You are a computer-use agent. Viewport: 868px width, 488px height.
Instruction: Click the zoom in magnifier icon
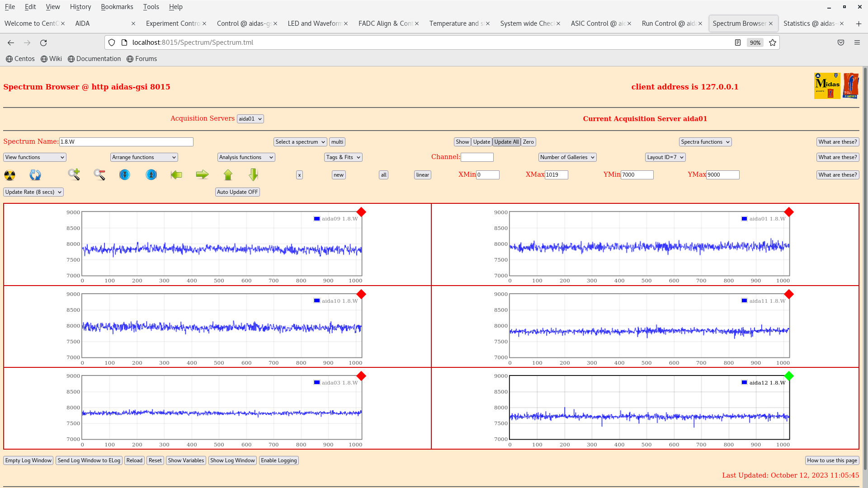[74, 174]
